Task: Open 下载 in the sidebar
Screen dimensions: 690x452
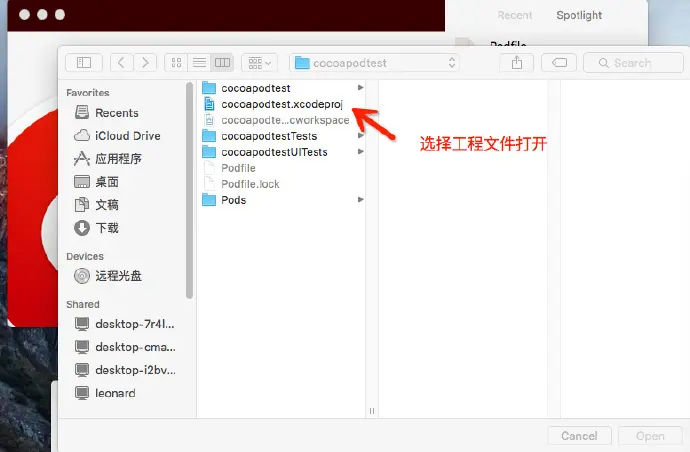Action: coord(96,228)
